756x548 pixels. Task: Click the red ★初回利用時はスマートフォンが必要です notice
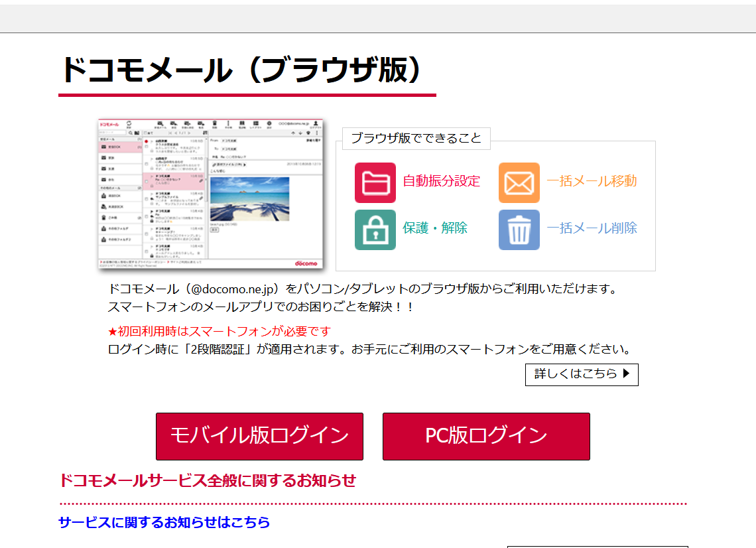pos(220,332)
